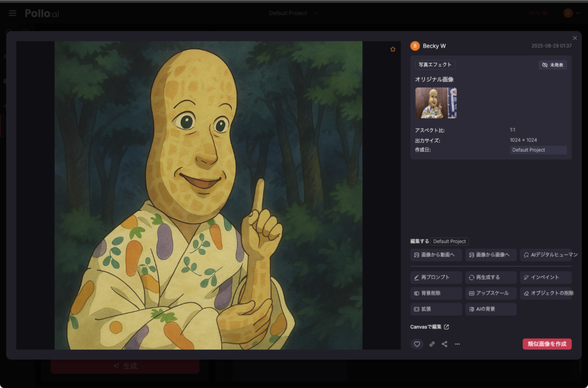Click the generated peanut character image
588x388 pixels.
click(208, 195)
